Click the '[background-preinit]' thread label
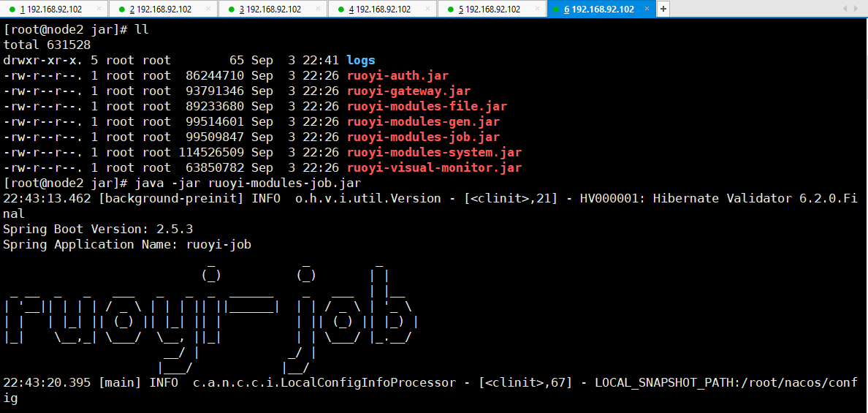This screenshot has height=413, width=868. click(x=171, y=198)
